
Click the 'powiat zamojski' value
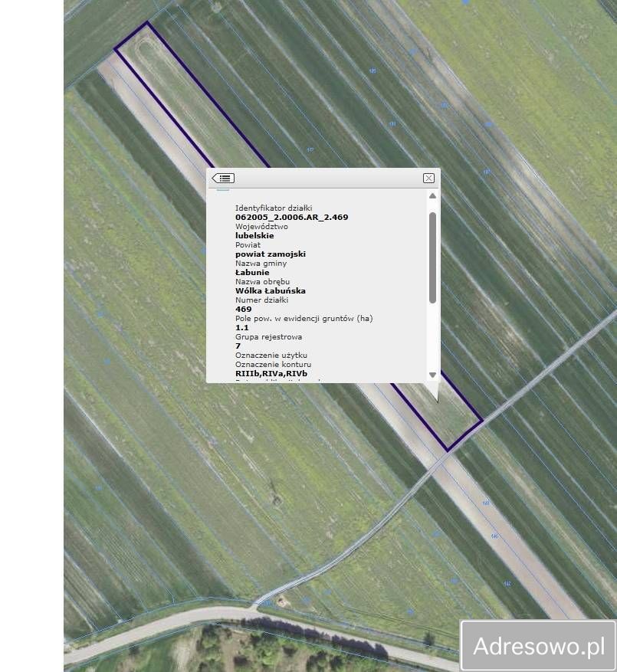[x=270, y=254]
